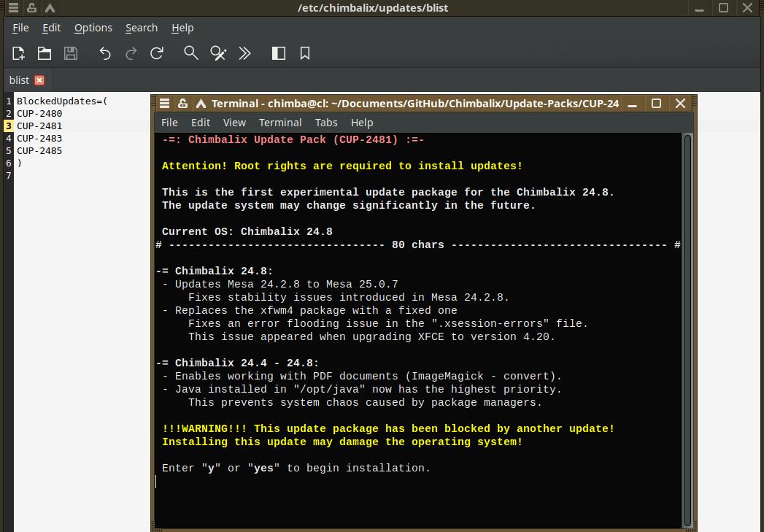Click the CUP-2480 line in the editor
The width and height of the screenshot is (764, 532).
(39, 114)
